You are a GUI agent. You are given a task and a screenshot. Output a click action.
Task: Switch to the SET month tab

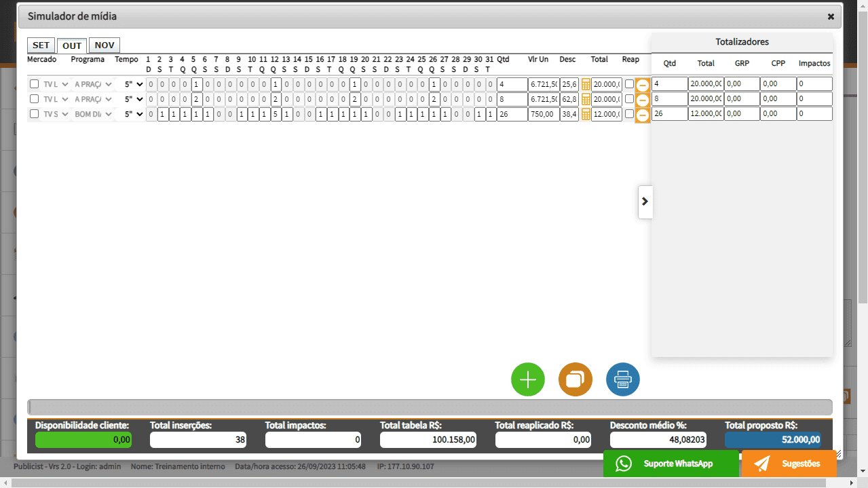[41, 45]
